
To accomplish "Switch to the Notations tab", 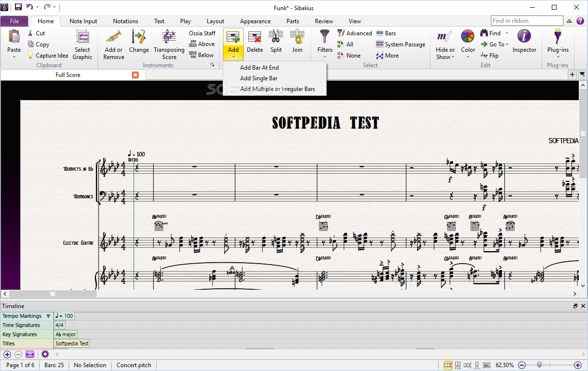I will [125, 21].
